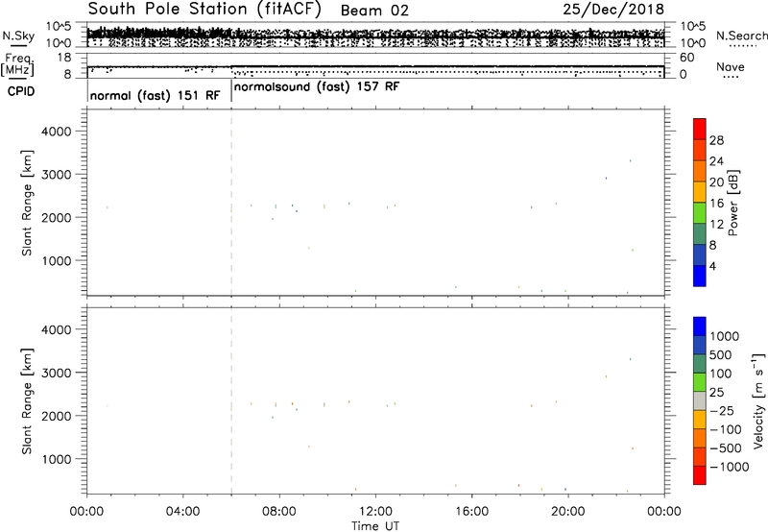Click the '08:00' time axis label
The height and width of the screenshot is (532, 768).
[x=279, y=512]
